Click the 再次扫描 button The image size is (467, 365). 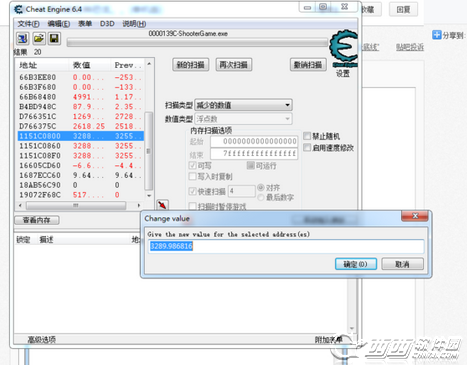(233, 65)
